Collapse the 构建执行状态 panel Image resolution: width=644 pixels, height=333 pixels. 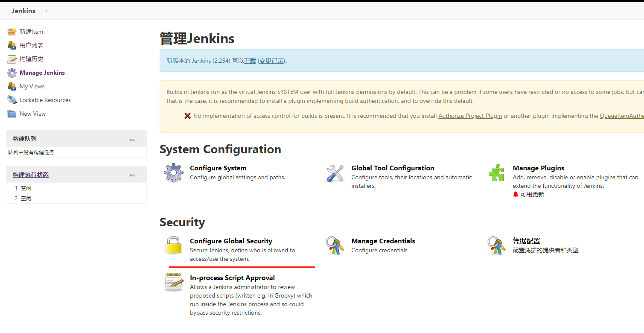[x=133, y=175]
